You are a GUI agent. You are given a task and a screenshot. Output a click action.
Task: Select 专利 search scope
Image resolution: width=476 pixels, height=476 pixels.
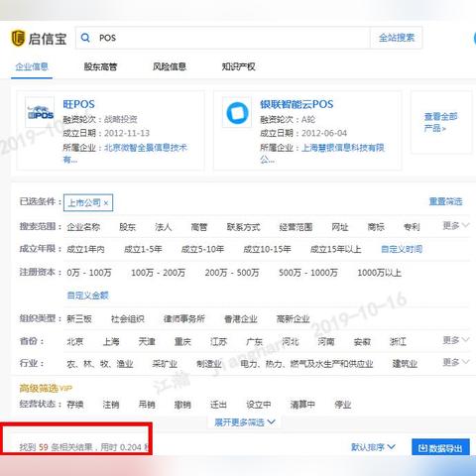(412, 227)
